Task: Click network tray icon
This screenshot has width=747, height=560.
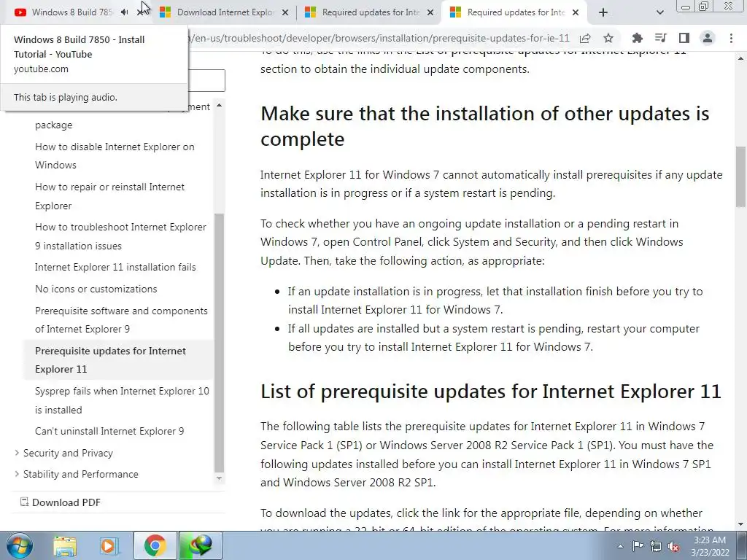Action: 656,546
